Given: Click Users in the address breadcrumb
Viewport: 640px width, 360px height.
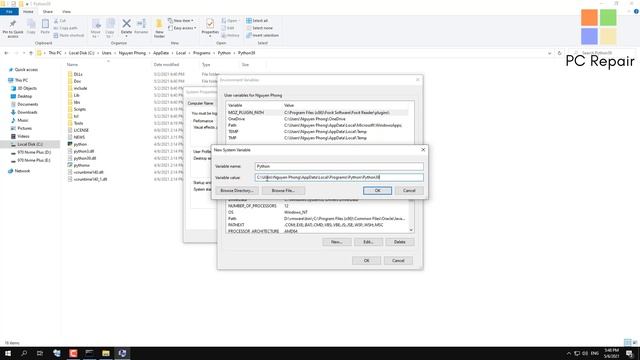Looking at the screenshot, I should coord(107,53).
